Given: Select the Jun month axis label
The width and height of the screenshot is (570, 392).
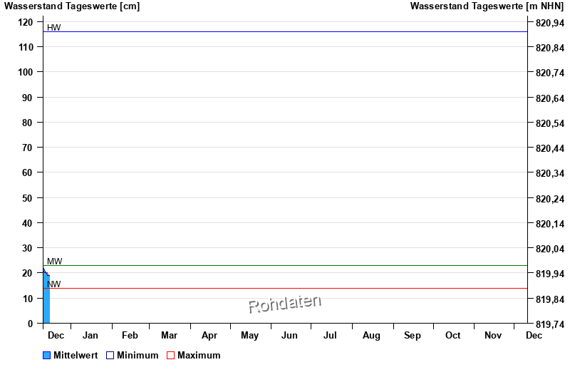Looking at the screenshot, I should click(289, 335).
